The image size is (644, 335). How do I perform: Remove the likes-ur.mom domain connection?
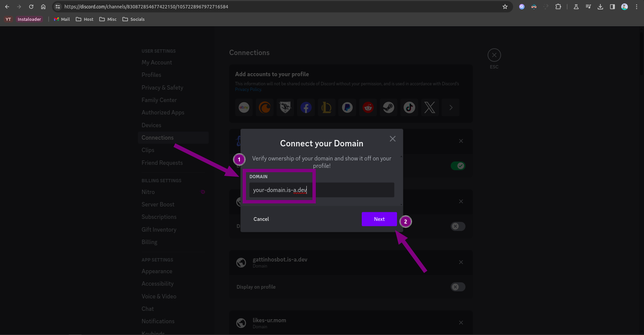click(x=461, y=323)
